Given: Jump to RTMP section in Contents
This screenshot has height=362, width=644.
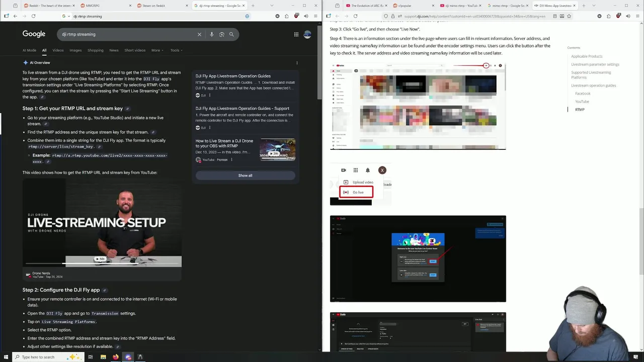Looking at the screenshot, I should [x=580, y=110].
